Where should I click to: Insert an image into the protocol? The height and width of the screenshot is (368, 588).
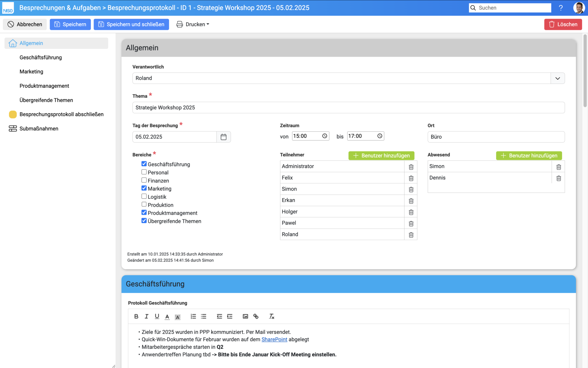point(245,316)
